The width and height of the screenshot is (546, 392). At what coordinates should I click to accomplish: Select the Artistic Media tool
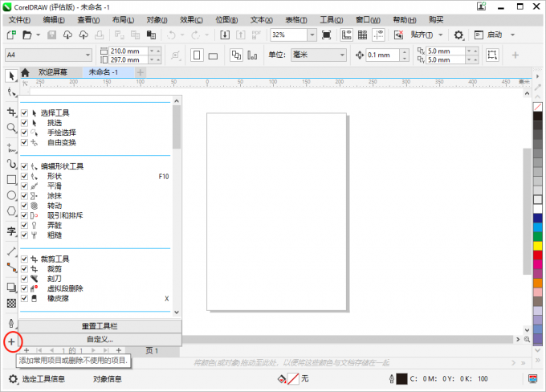point(11,164)
